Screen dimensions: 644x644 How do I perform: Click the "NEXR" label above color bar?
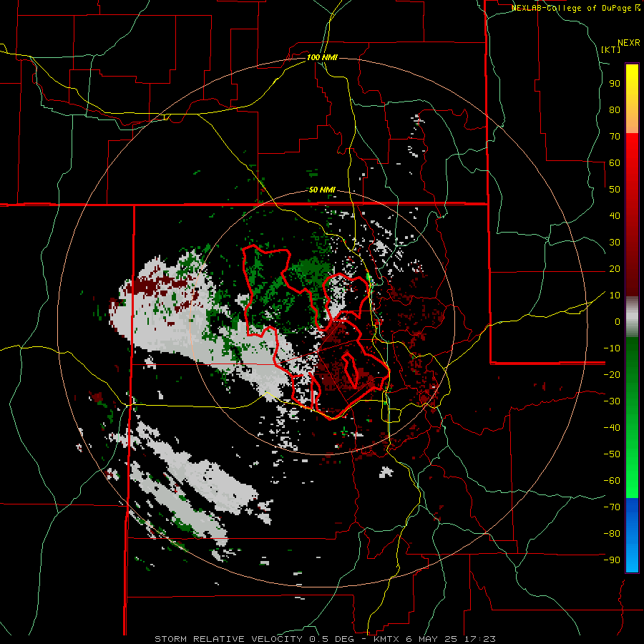(629, 43)
